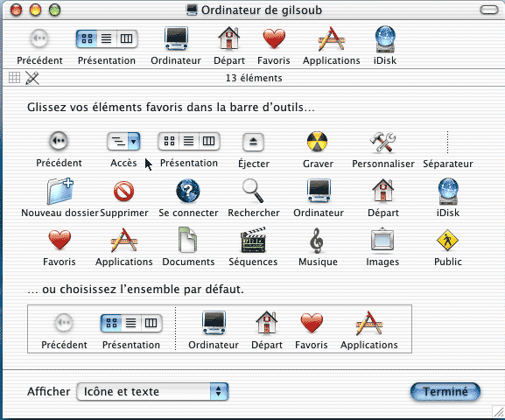Choose the Nouveau dossier folder icon
The height and width of the screenshot is (420, 505).
click(60, 191)
